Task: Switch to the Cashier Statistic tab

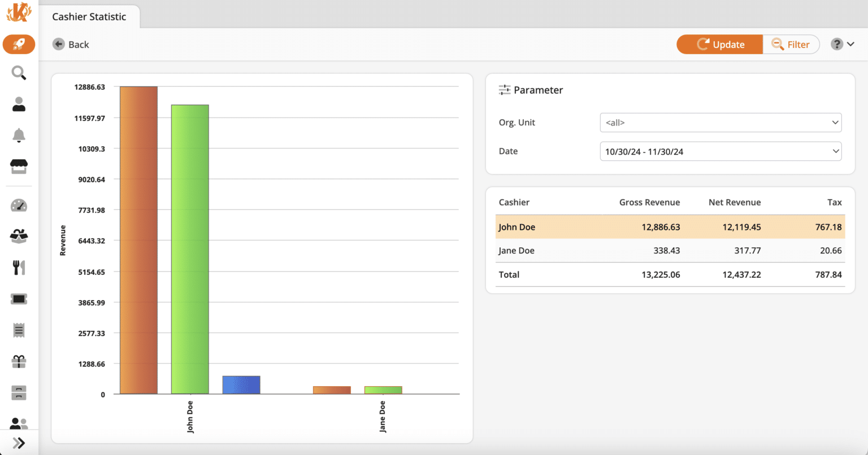Action: coord(89,16)
